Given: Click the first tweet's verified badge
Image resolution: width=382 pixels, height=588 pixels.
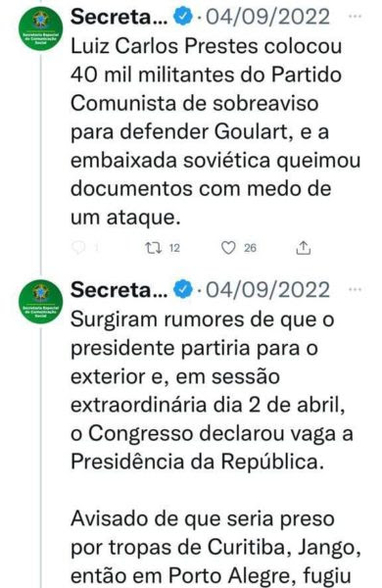Looking at the screenshot, I should [x=182, y=18].
